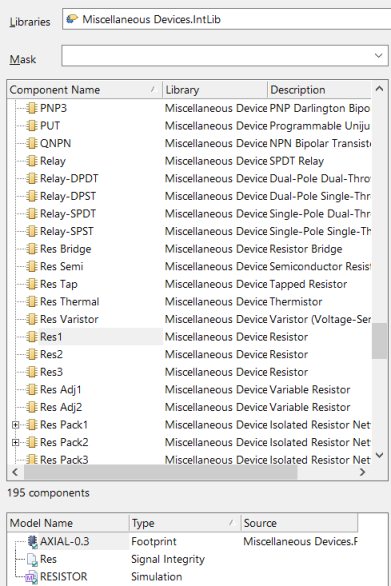Click the Res2 'Resistor' description cell
This screenshot has height=586, width=391.
point(289,354)
